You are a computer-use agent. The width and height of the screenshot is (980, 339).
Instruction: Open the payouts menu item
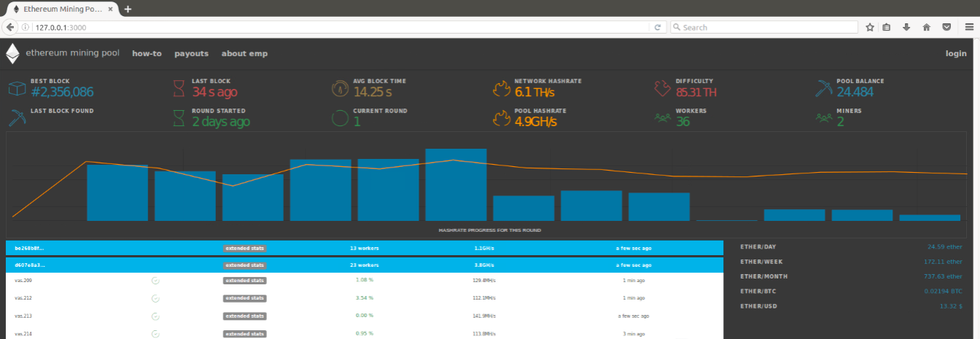point(191,53)
